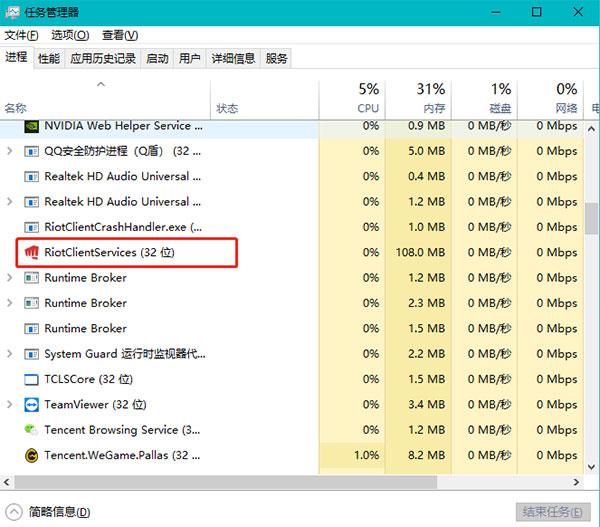Sort by the 名称 column header
Screen dimensions: 600x527
pyautogui.click(x=105, y=100)
